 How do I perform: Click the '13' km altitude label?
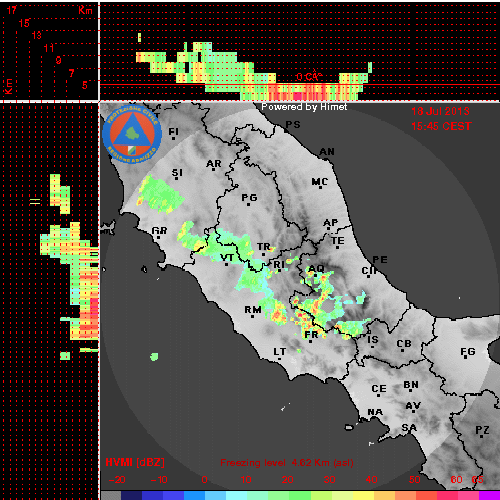click(x=37, y=35)
